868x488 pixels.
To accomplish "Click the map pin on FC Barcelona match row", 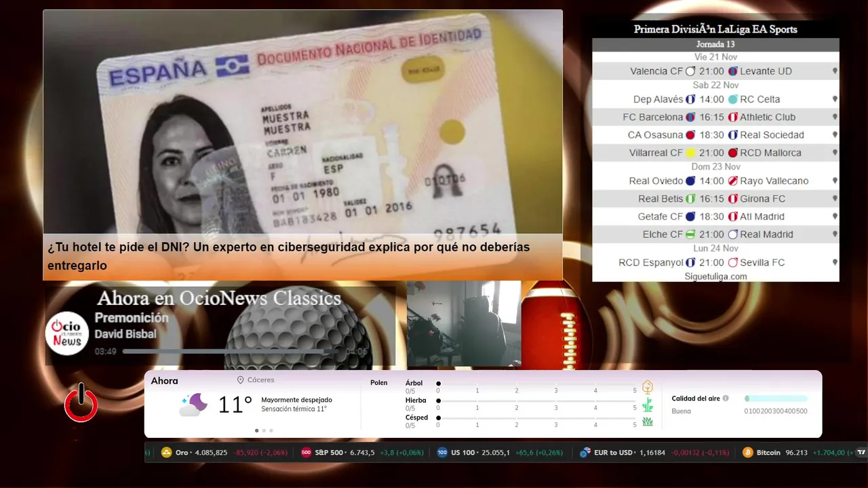I will (835, 117).
